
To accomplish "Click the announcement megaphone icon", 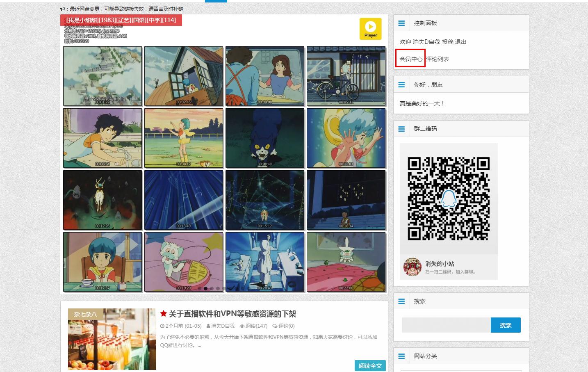I will click(63, 9).
